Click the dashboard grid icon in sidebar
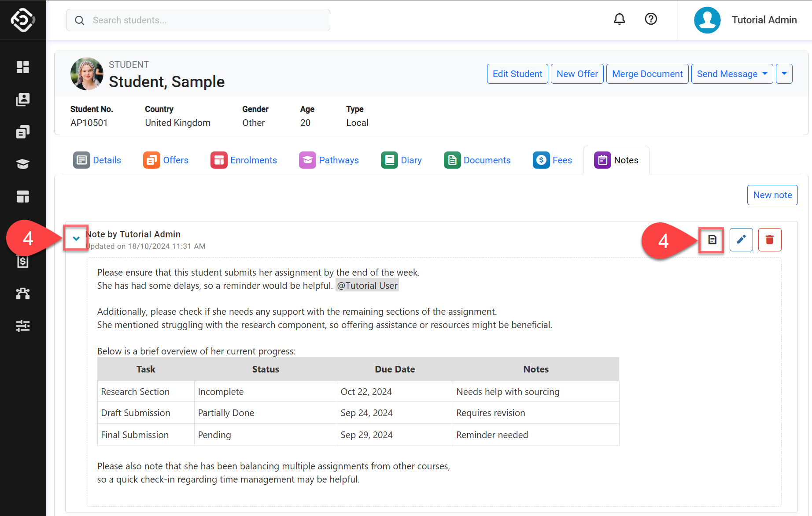Viewport: 812px width, 516px height. tap(23, 67)
